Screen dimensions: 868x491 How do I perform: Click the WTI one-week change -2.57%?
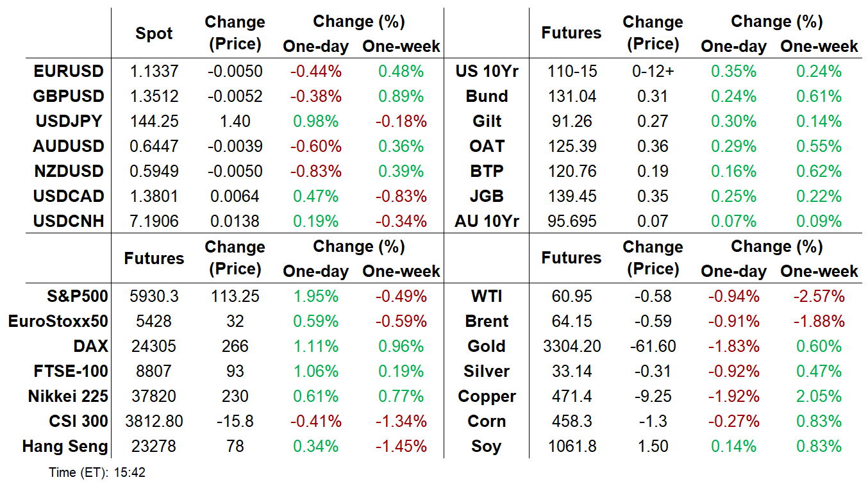(819, 296)
